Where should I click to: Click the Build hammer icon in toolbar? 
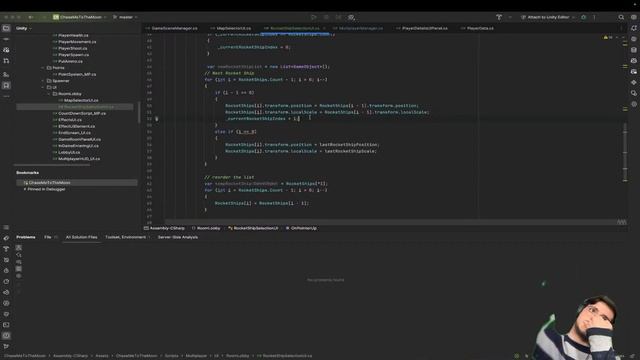coord(499,17)
